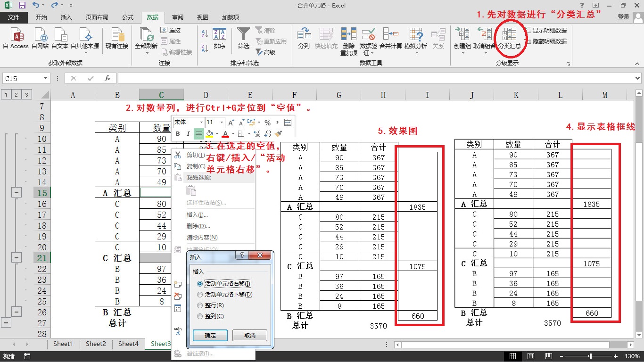This screenshot has height=362, width=644.
Task: Click the insert function fx icon
Action: (x=107, y=78)
